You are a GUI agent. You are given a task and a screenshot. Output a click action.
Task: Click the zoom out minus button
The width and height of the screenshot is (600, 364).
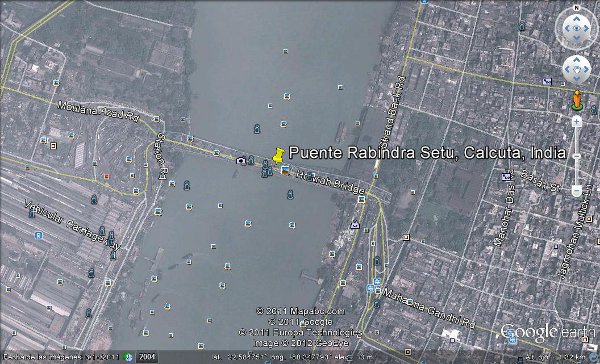click(x=577, y=190)
